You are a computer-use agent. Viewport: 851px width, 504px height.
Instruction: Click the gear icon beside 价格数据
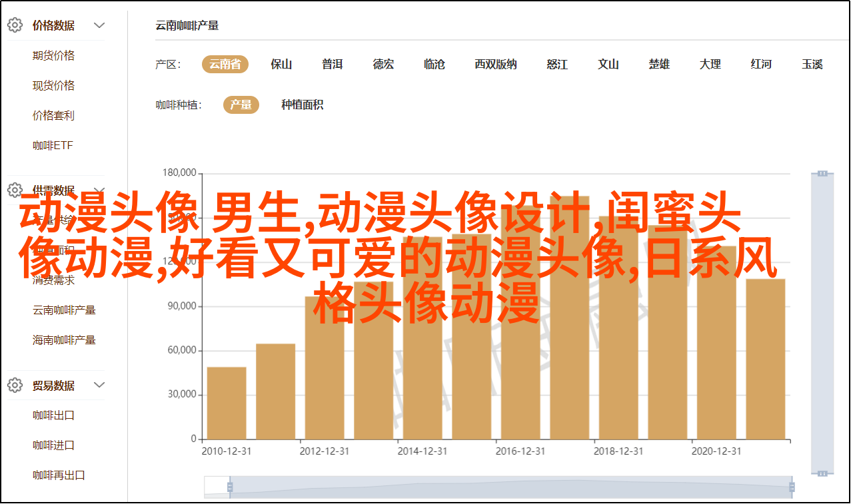[15, 26]
